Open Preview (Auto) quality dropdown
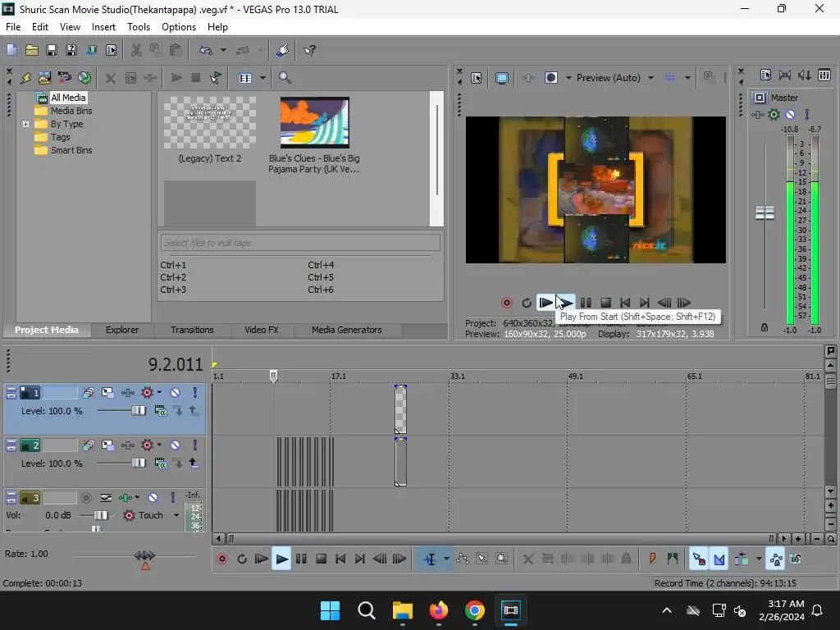The height and width of the screenshot is (630, 840). 651,78
